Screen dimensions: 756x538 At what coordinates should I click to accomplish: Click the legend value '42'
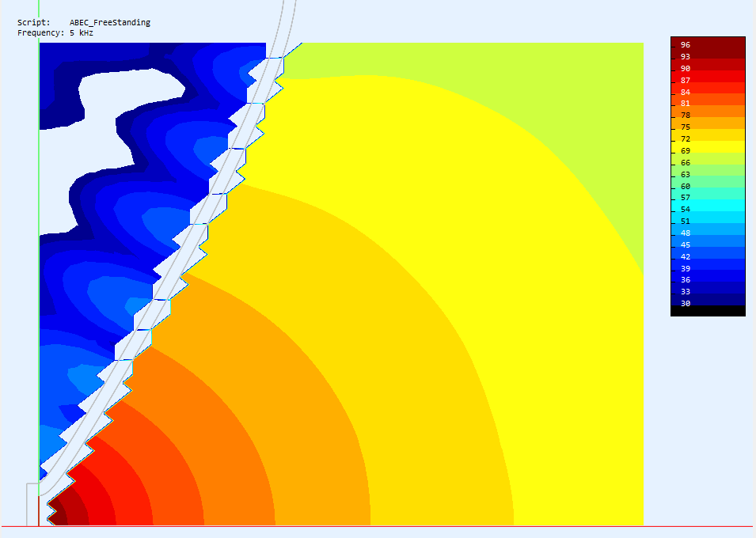click(x=685, y=256)
